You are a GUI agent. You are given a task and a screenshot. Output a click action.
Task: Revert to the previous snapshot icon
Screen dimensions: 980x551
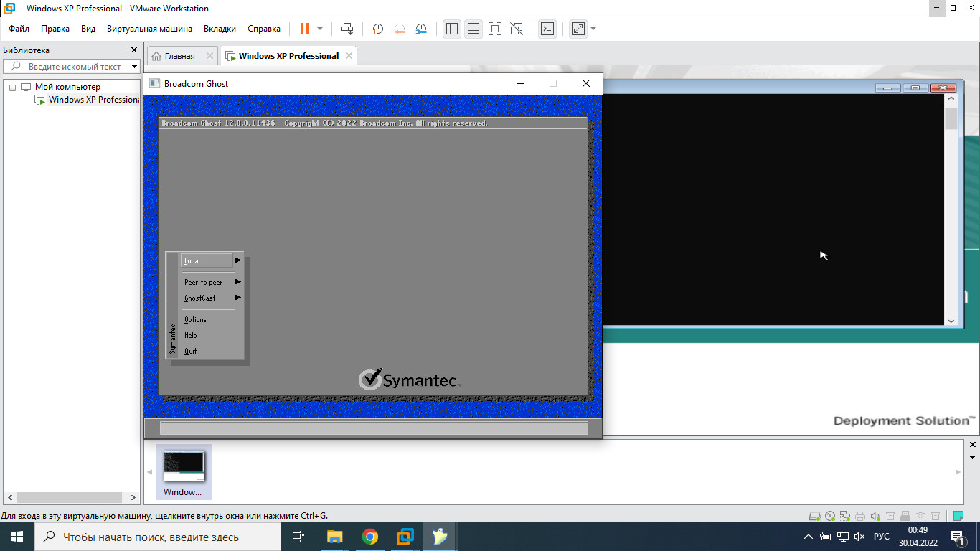pos(400,29)
